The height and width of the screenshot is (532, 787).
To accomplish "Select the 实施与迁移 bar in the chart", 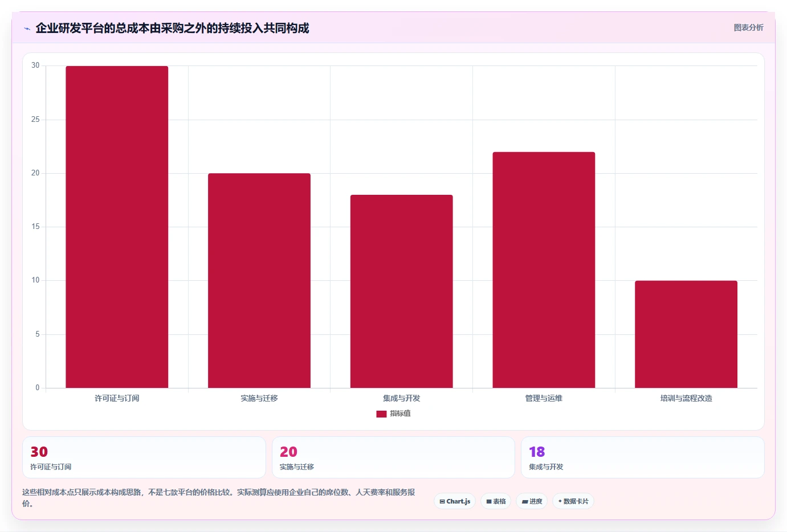I will click(259, 280).
